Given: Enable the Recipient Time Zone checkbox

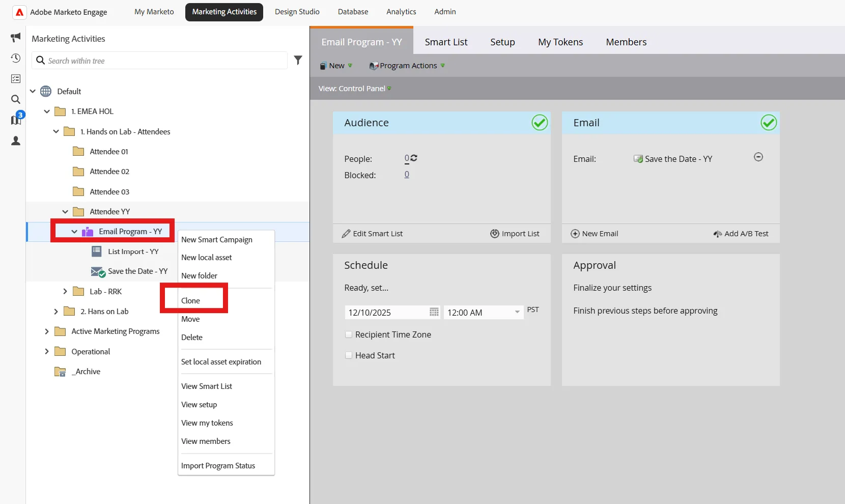Looking at the screenshot, I should point(349,334).
